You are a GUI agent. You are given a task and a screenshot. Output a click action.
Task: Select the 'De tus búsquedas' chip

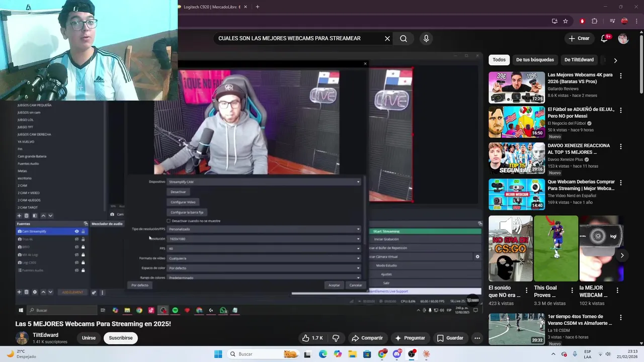click(535, 60)
